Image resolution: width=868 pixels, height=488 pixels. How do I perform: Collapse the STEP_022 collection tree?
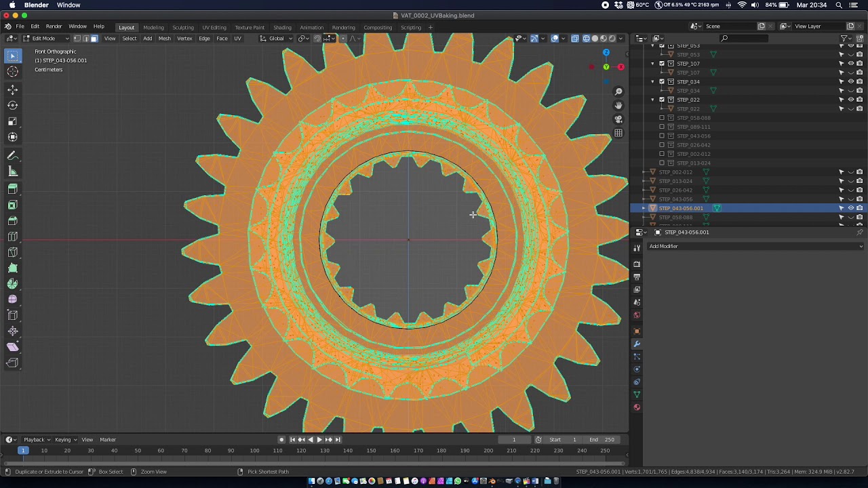tap(653, 100)
